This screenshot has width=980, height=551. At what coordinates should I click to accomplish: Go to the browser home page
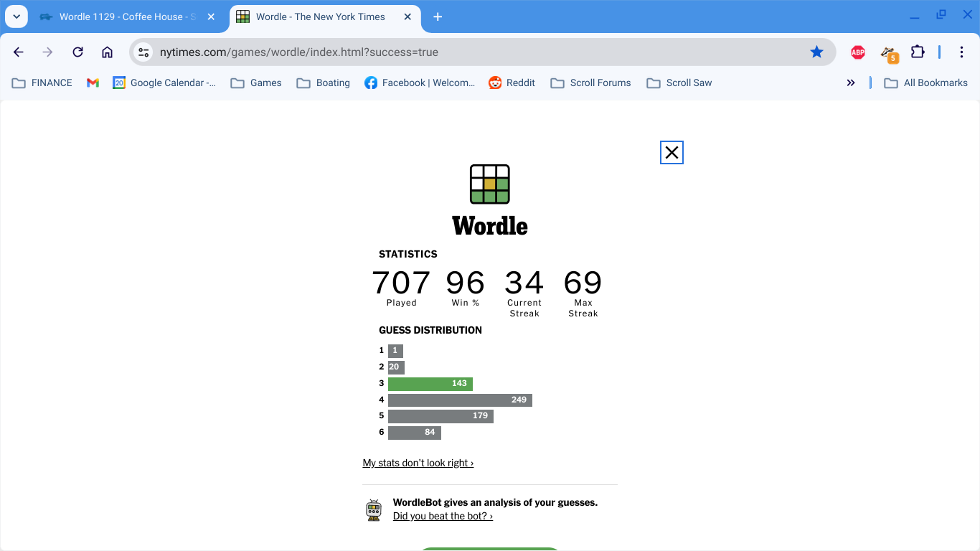click(107, 52)
